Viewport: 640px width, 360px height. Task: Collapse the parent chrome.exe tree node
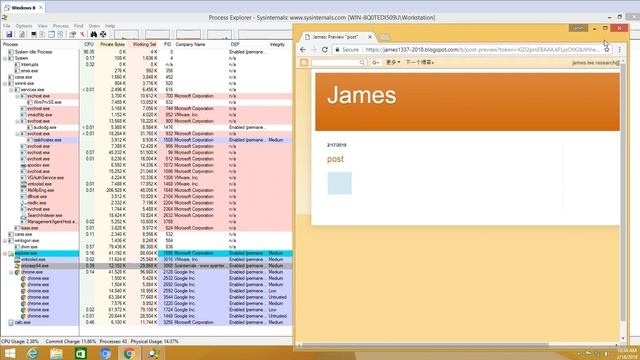11,272
